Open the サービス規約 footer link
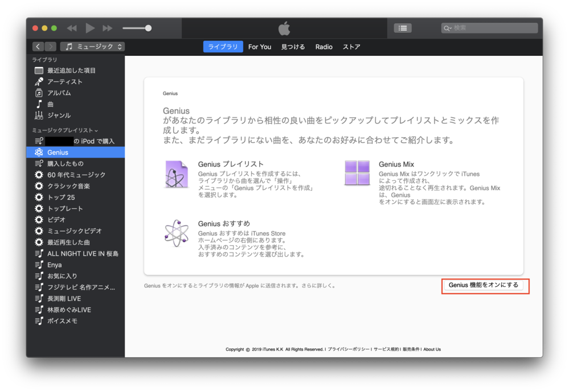Screen dimensions: 569x392 (x=386, y=349)
